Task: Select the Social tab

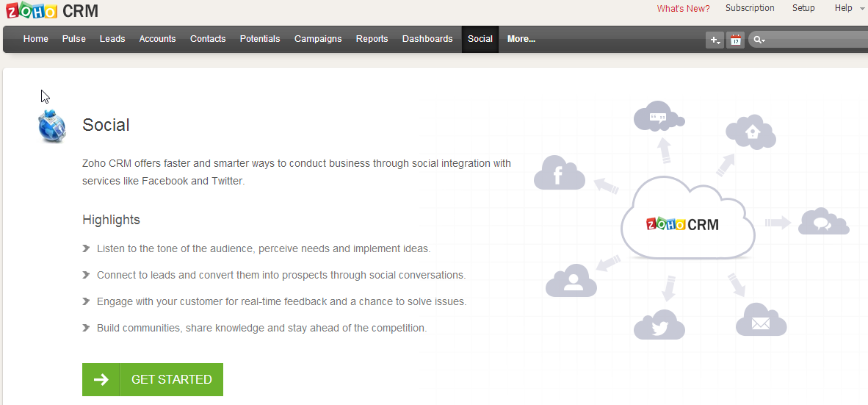Action: point(480,39)
